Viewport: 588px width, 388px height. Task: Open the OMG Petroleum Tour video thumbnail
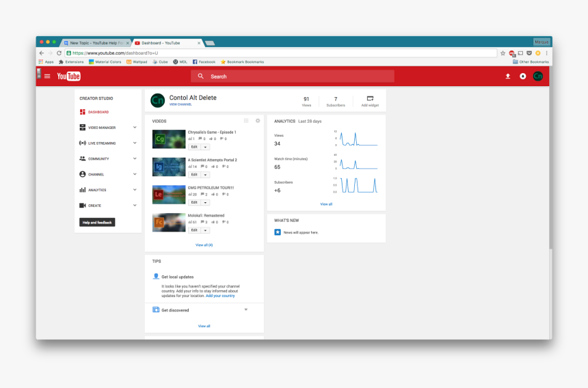[169, 195]
